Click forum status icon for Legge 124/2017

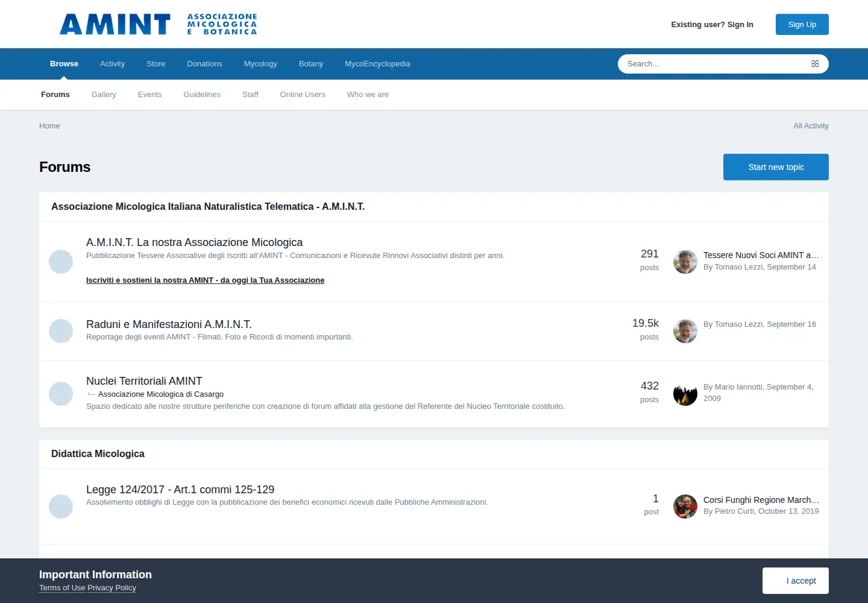coord(61,507)
